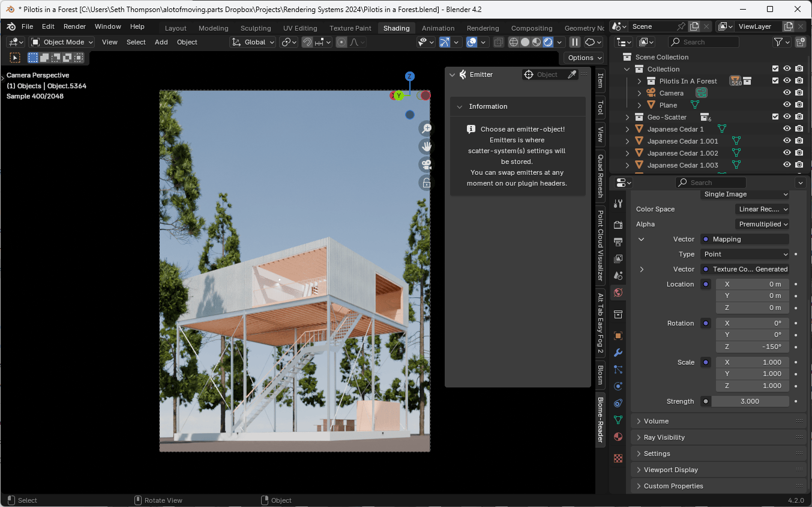
Task: Uncheck the Geo-Scatter collection exclude checkbox
Action: click(x=775, y=117)
